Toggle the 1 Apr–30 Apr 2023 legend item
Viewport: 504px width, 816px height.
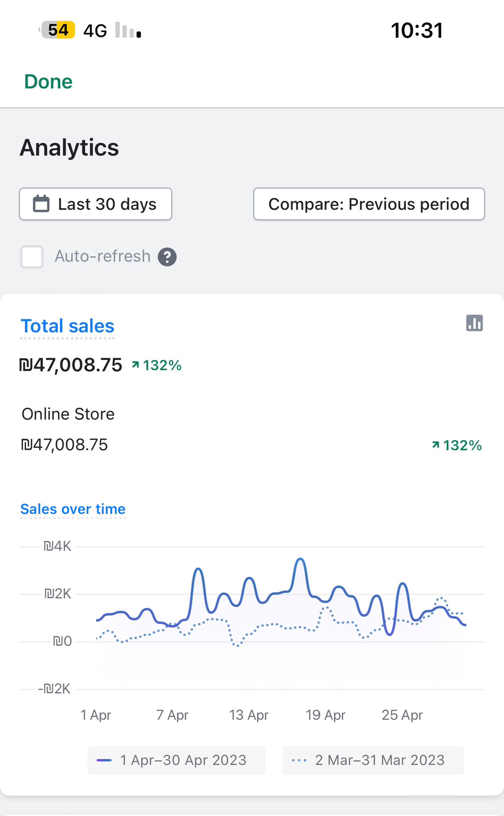pos(176,760)
